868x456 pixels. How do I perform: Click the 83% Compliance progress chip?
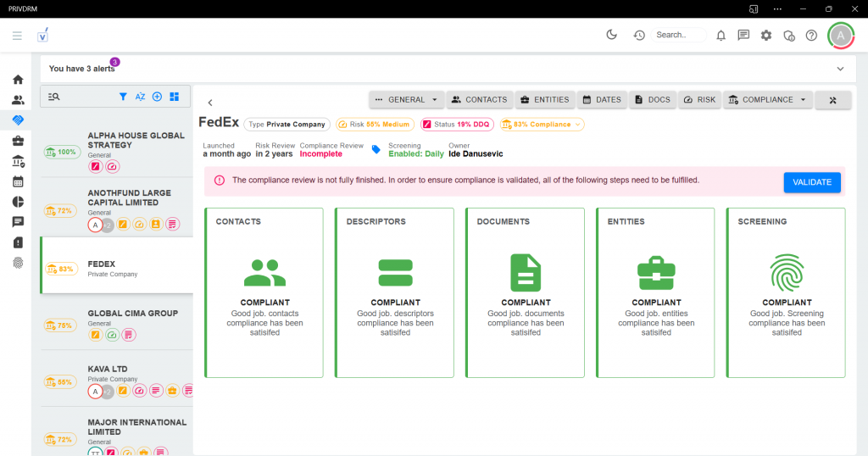[542, 125]
